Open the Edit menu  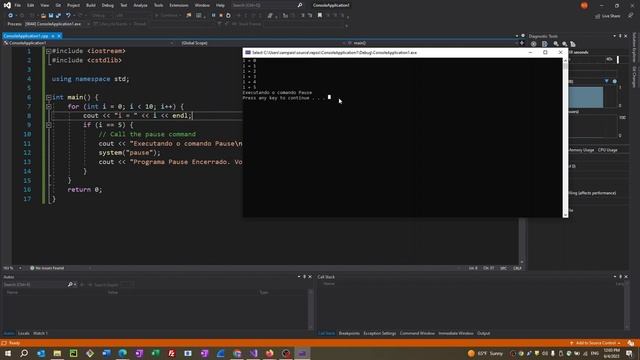[31, 5]
